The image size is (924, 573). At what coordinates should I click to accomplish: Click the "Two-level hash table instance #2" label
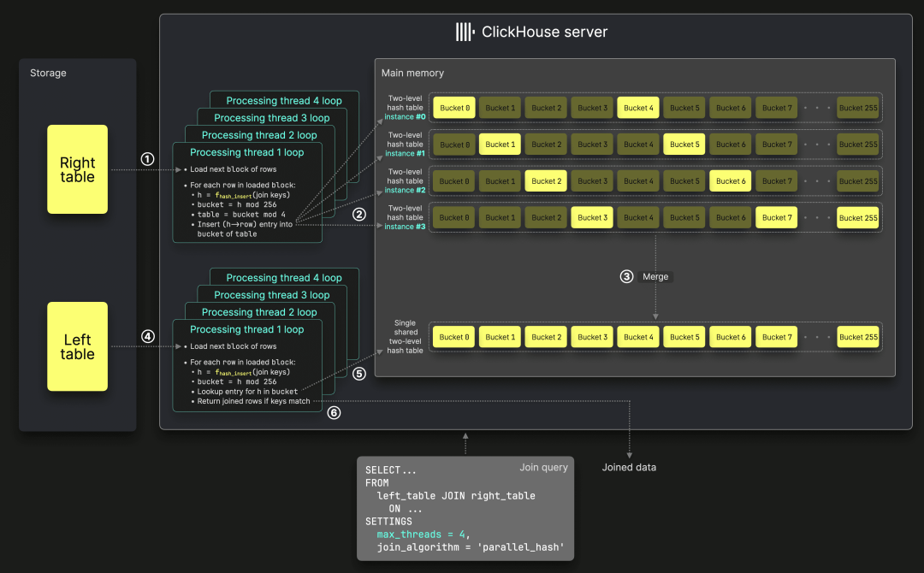point(405,181)
